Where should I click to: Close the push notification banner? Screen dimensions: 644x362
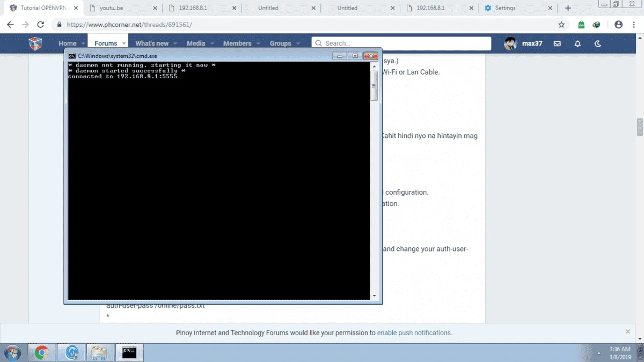(x=628, y=332)
